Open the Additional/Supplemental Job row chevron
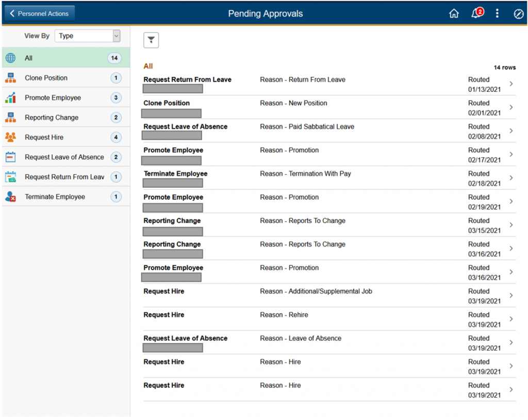The image size is (528, 420). click(511, 296)
